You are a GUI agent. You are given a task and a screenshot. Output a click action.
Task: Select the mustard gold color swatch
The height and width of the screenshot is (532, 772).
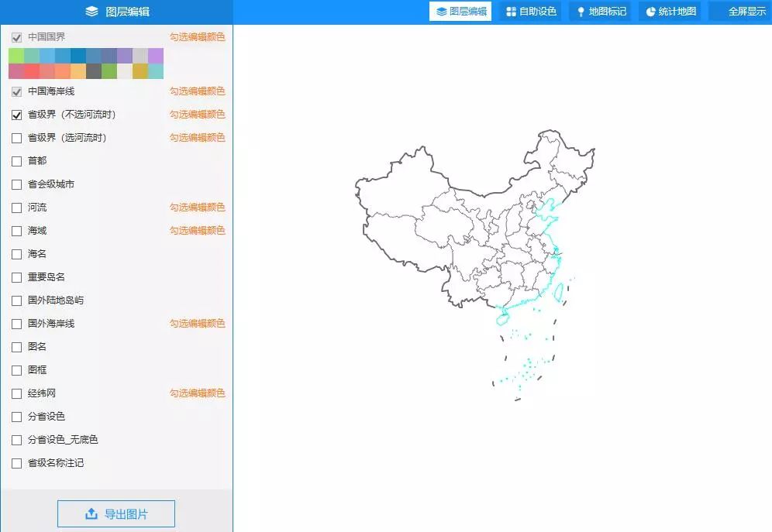[x=140, y=71]
